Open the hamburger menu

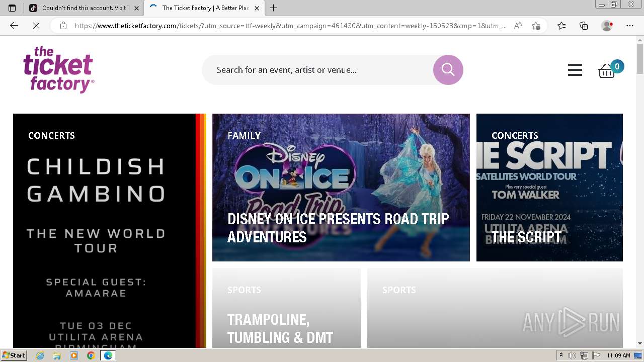click(575, 70)
